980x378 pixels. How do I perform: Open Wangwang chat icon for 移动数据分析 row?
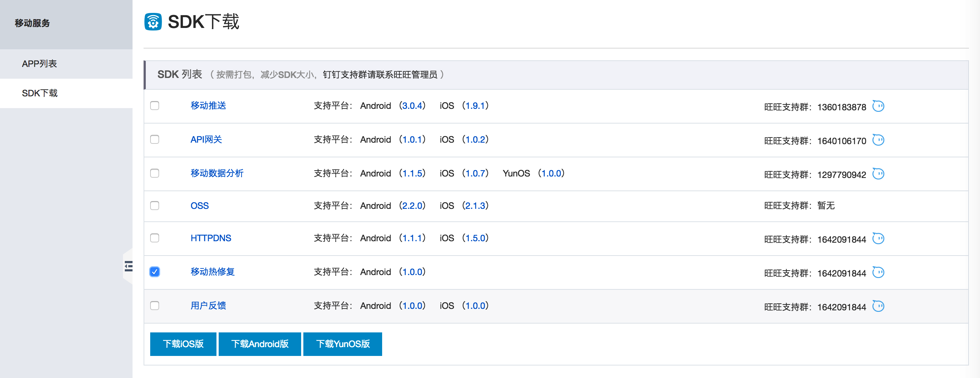point(878,174)
